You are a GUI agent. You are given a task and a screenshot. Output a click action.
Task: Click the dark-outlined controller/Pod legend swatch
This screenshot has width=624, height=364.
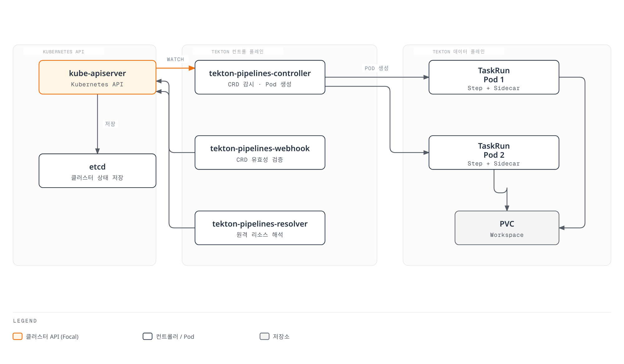(x=148, y=337)
